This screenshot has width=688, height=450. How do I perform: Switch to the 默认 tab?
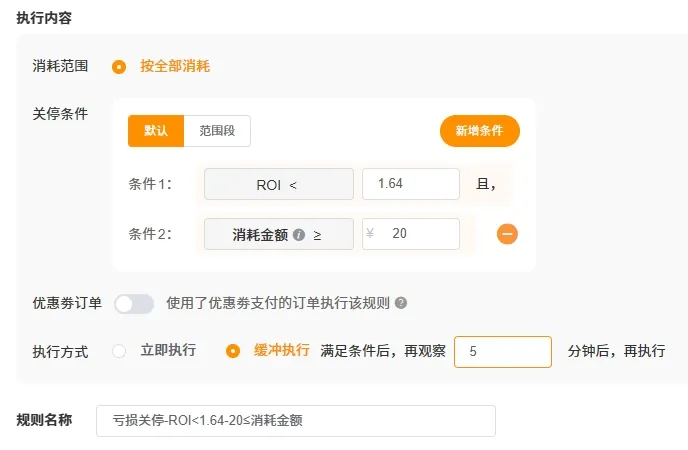156,131
